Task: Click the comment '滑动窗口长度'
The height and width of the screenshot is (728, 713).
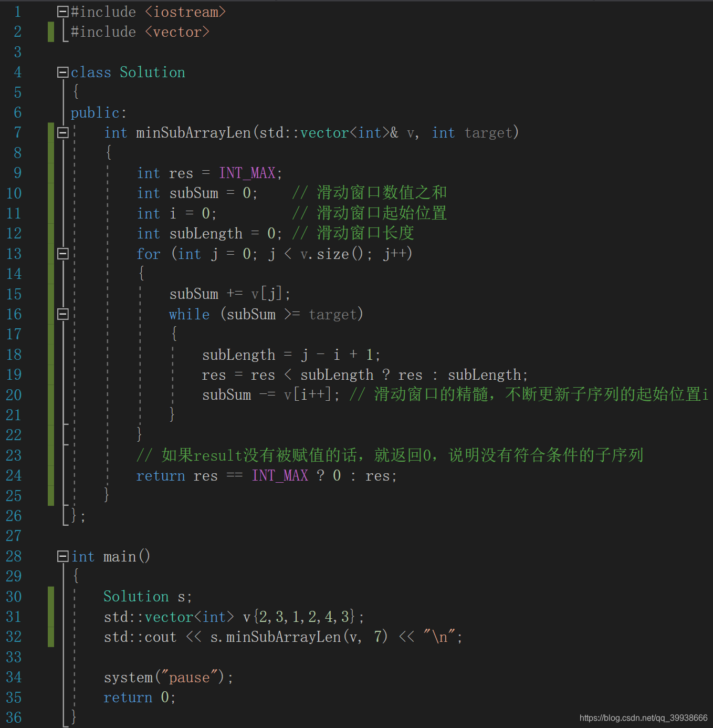Action: tap(365, 233)
